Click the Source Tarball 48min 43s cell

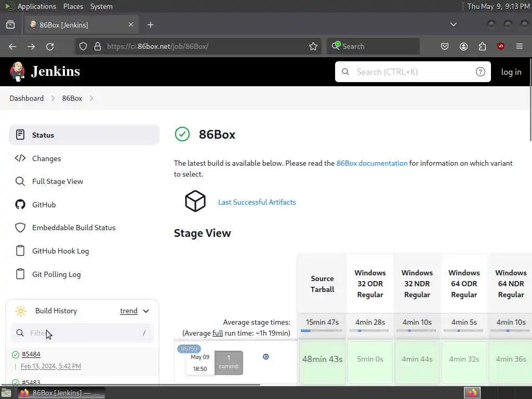322,362
